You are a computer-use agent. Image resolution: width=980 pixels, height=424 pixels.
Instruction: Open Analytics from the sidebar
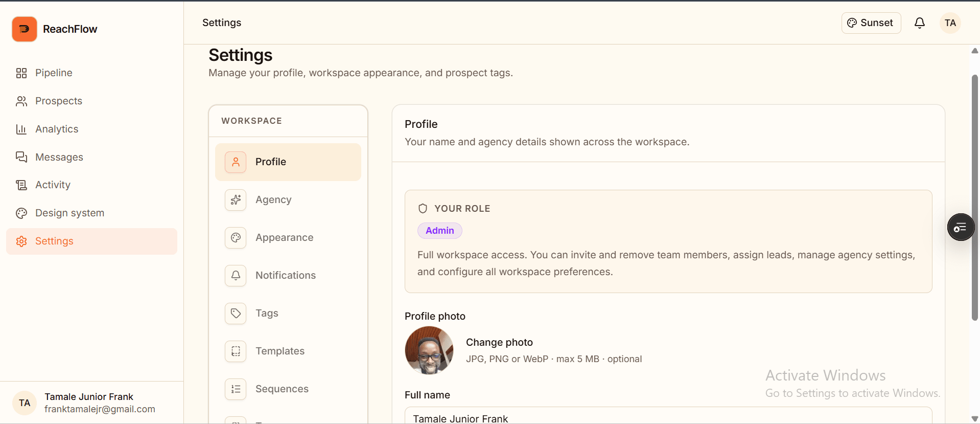tap(91, 129)
